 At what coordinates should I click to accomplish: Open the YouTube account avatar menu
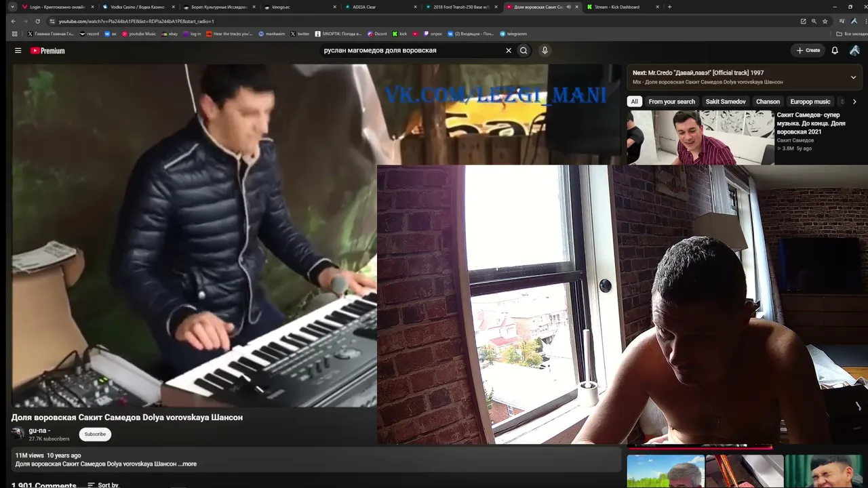pyautogui.click(x=854, y=50)
